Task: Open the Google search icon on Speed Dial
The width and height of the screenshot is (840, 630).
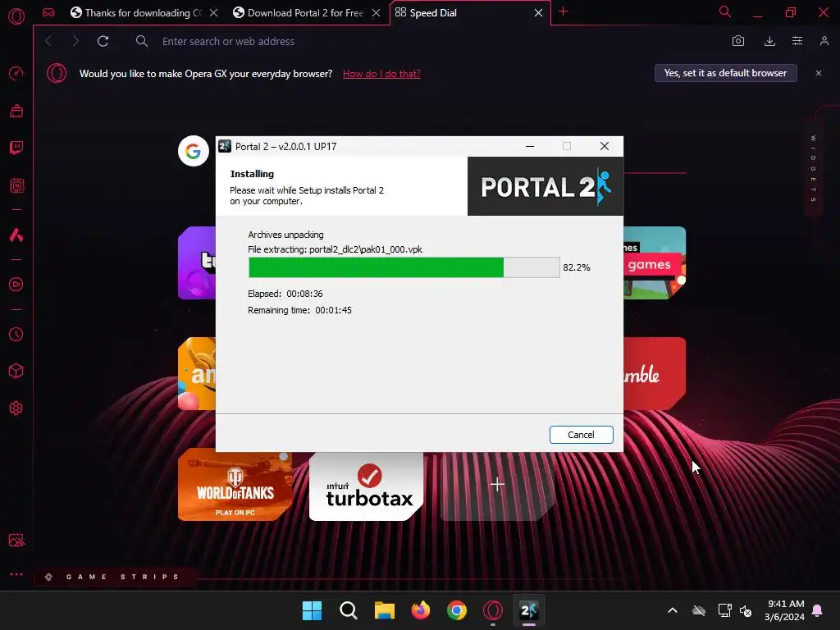Action: (x=194, y=151)
